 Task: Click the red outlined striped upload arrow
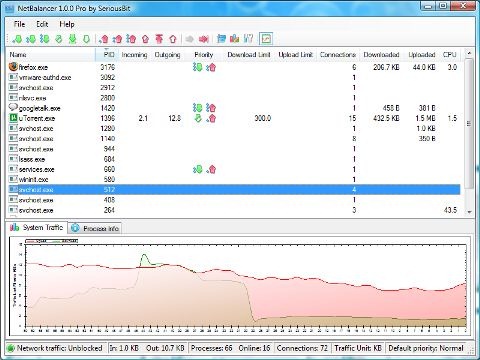point(145,39)
